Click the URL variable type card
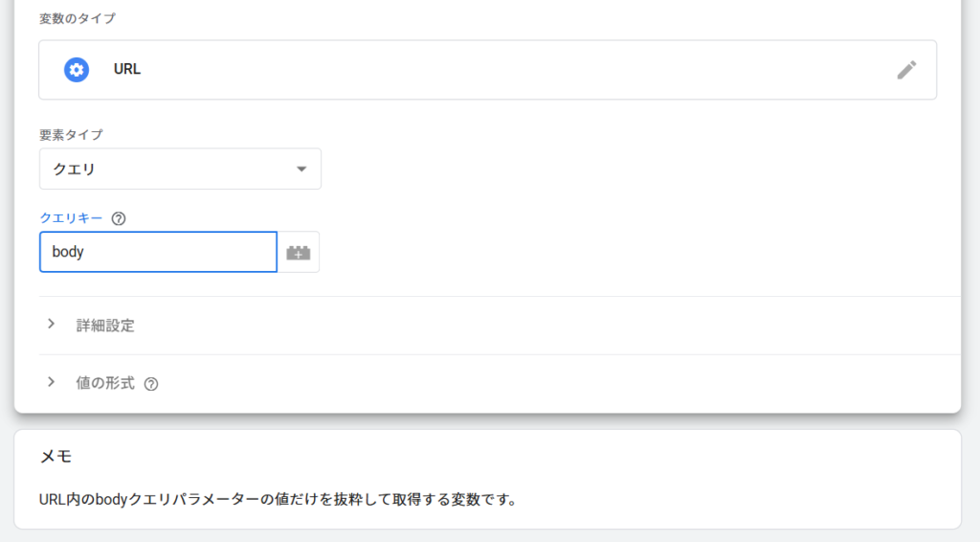 (x=487, y=69)
